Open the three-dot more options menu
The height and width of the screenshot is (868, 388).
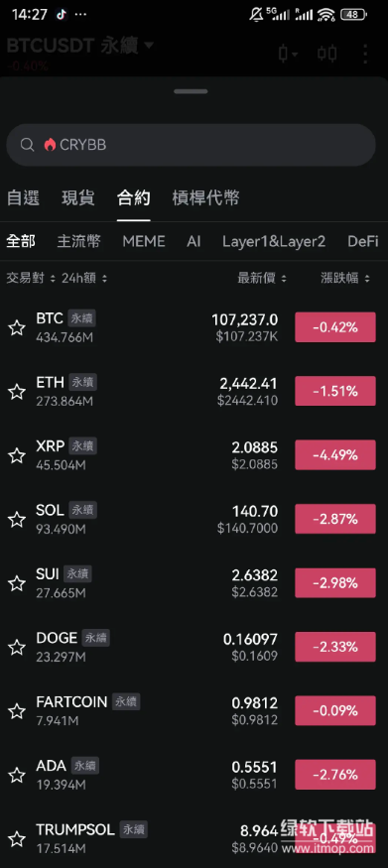tap(365, 54)
